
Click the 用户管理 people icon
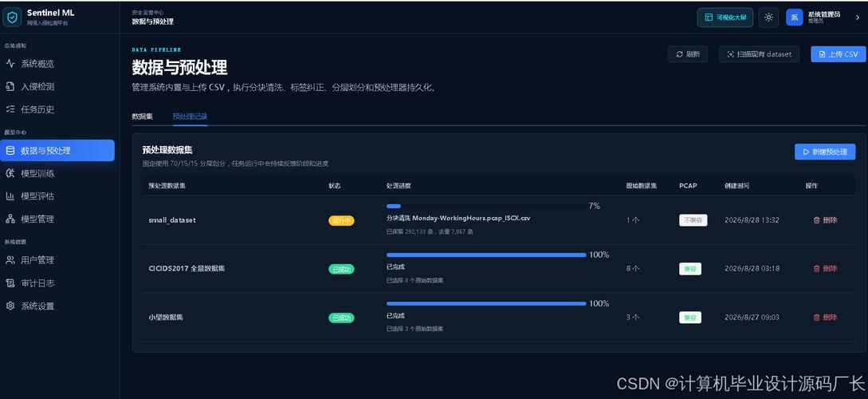(10, 260)
